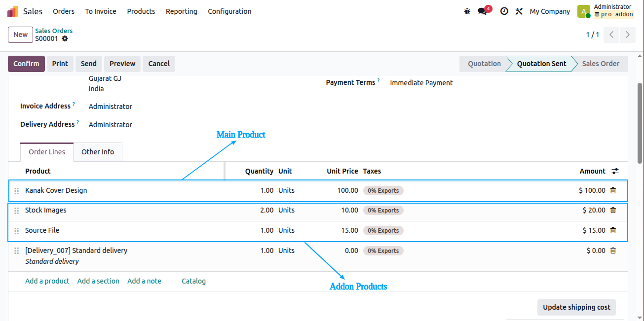Click the Confirm button
644x321 pixels.
pyautogui.click(x=26, y=64)
